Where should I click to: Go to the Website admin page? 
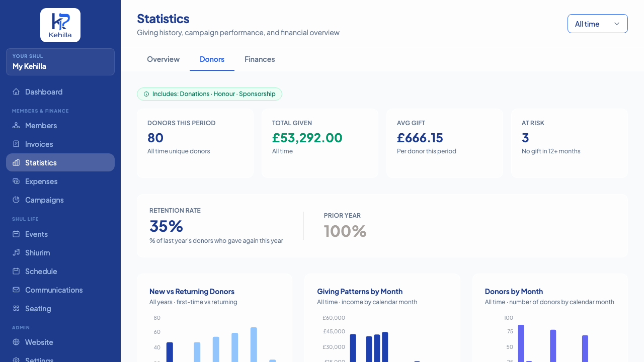[60, 342]
